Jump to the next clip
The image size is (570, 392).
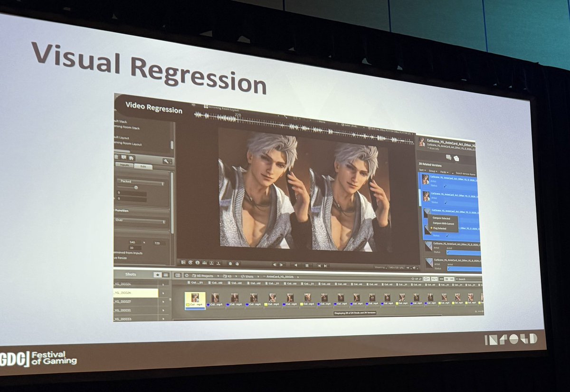[x=325, y=266]
